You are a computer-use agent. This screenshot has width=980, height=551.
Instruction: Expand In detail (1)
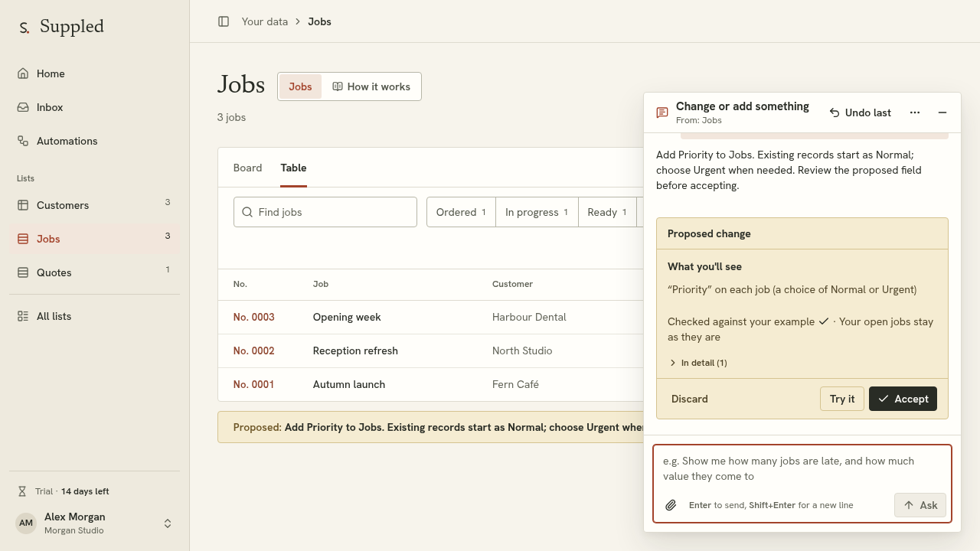coord(697,363)
